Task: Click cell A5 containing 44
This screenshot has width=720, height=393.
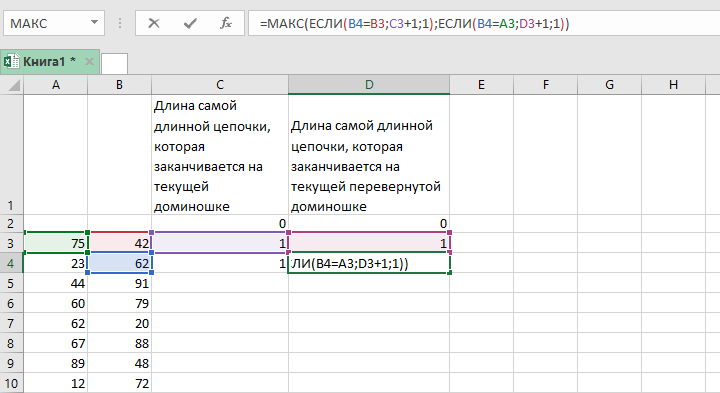Action: click(x=56, y=283)
